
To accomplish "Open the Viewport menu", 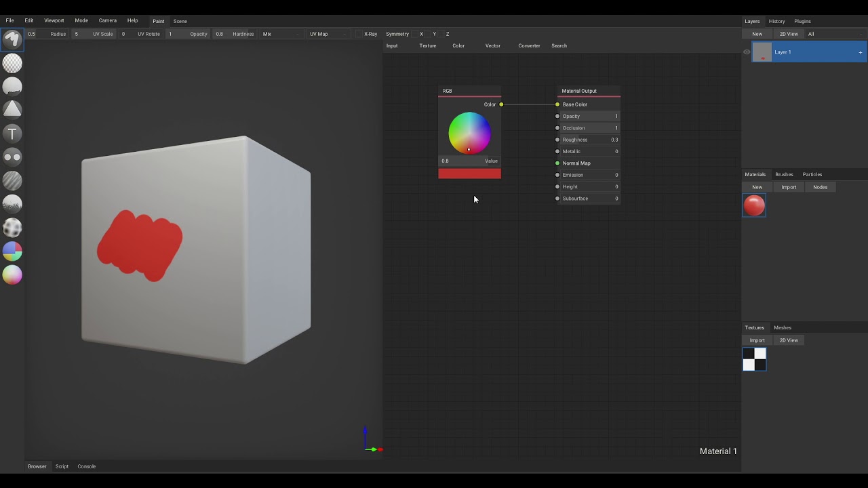I will point(54,21).
